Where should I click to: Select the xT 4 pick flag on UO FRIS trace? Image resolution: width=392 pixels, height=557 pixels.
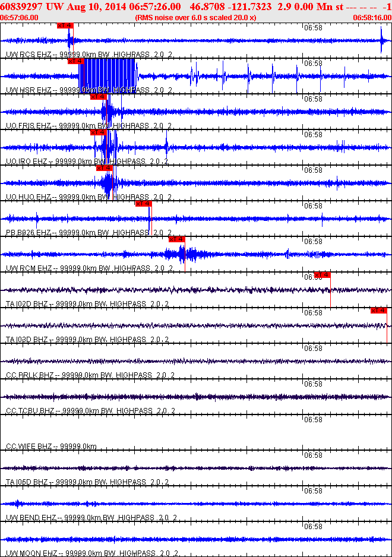point(99,97)
